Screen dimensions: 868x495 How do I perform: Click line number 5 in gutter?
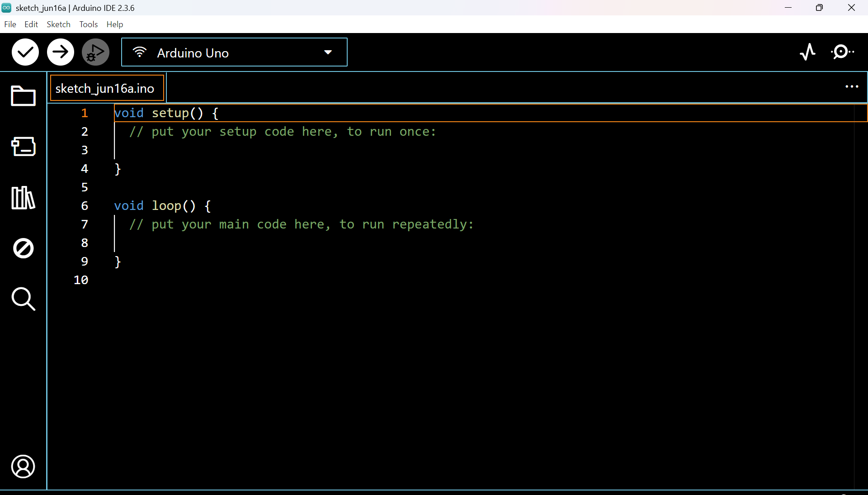click(x=85, y=187)
